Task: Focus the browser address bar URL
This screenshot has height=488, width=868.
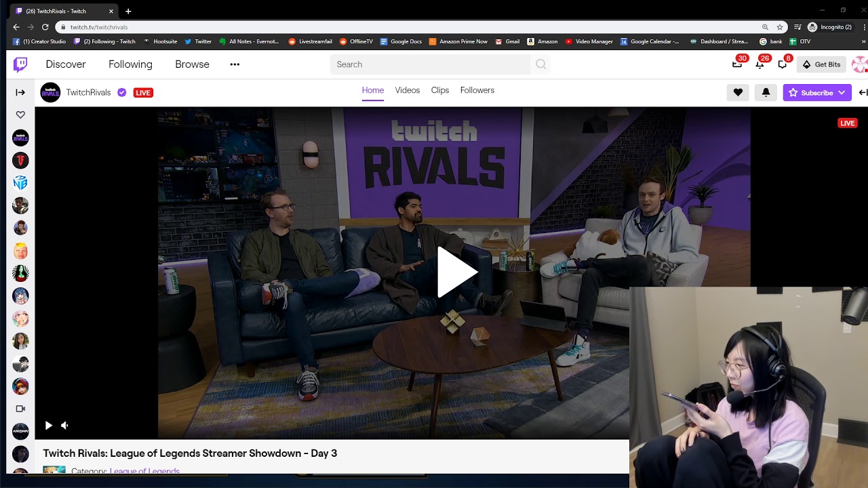Action: [x=99, y=27]
